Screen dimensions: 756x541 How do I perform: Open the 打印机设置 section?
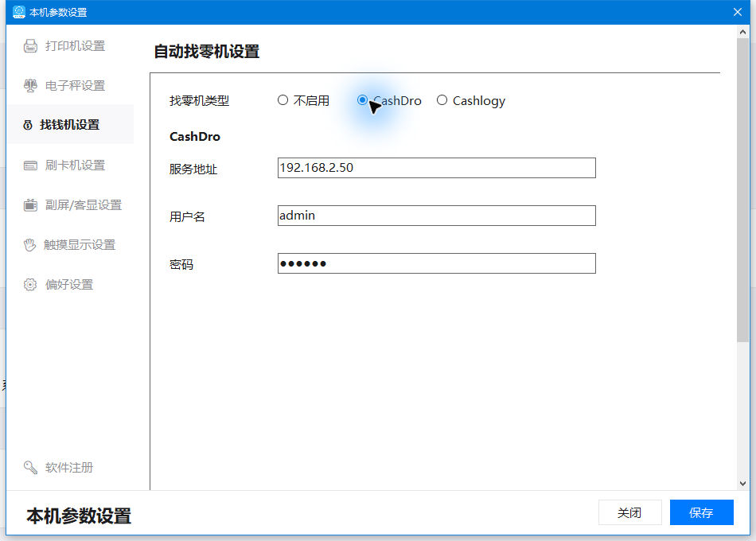pos(70,46)
